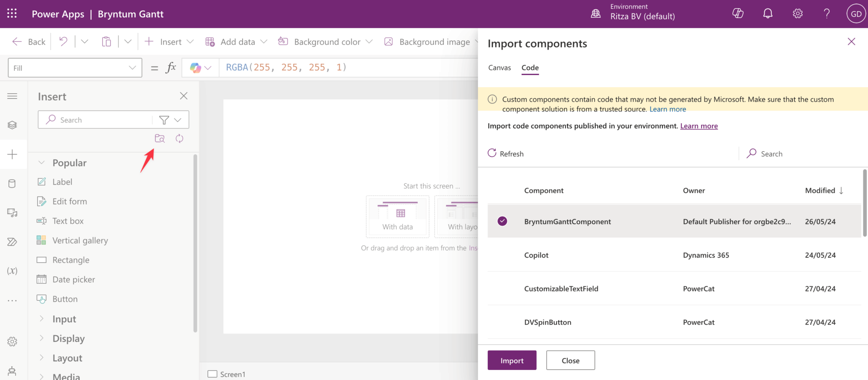This screenshot has height=380, width=868.
Task: Open the Insert menu in toolbar
Action: tap(169, 42)
